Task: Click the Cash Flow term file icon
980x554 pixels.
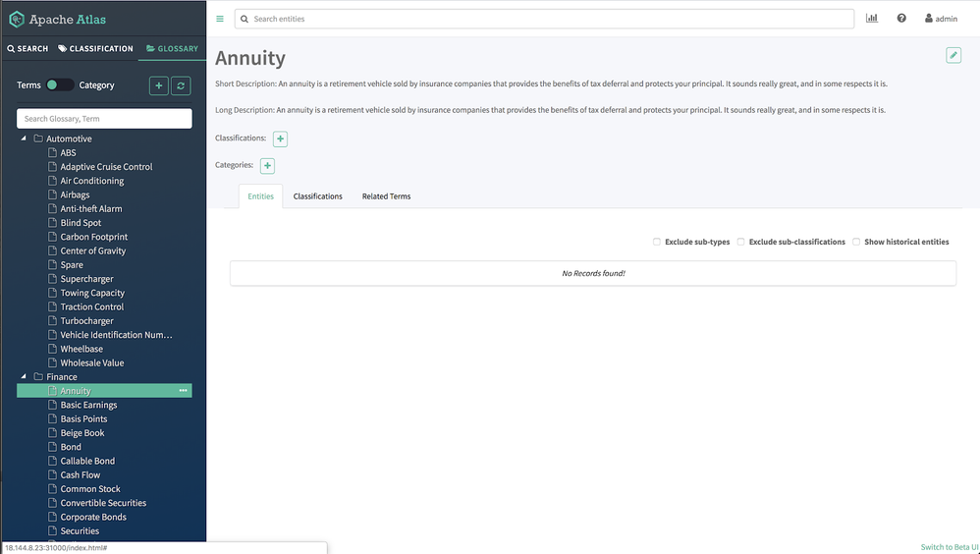Action: (52, 474)
